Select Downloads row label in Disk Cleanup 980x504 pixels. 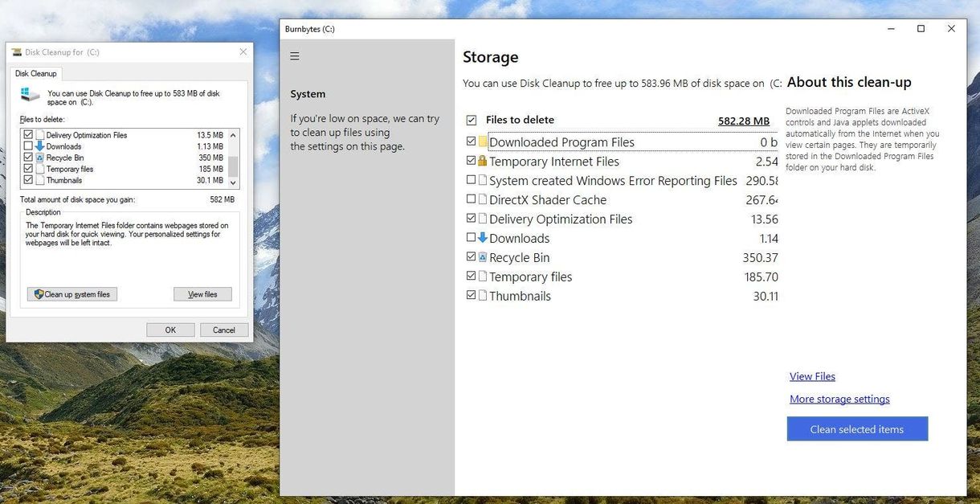[64, 146]
